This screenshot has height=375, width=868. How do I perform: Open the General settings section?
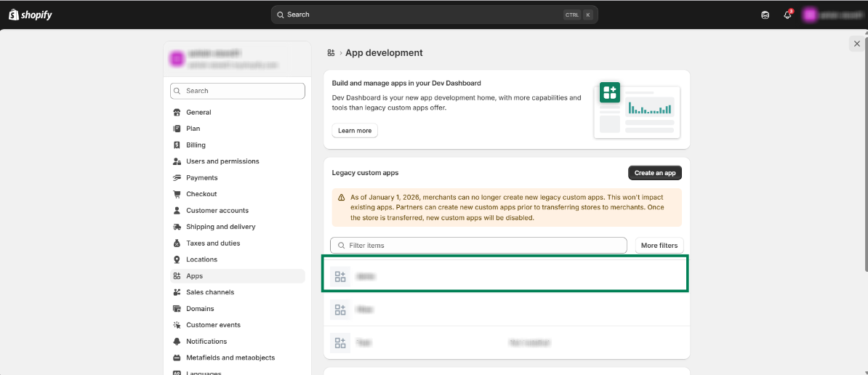pos(198,113)
